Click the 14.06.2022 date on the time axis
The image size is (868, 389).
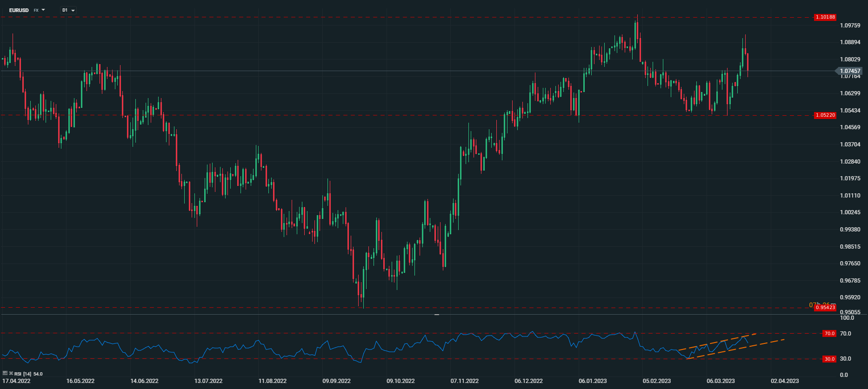[x=144, y=381]
